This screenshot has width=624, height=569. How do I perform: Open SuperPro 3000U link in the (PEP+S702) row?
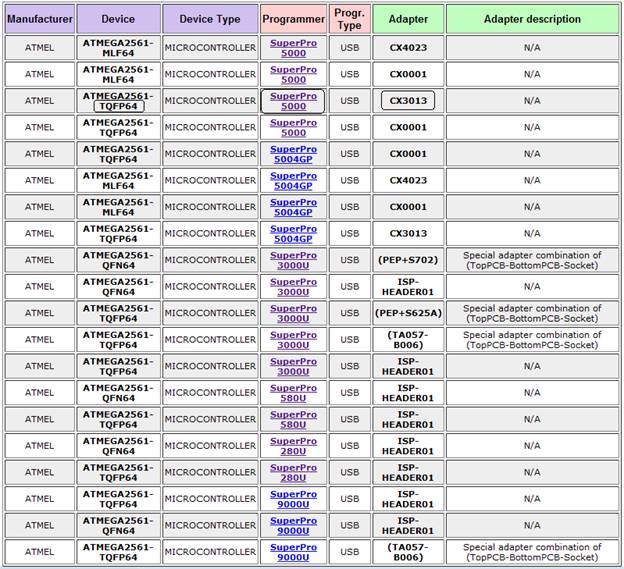point(293,260)
